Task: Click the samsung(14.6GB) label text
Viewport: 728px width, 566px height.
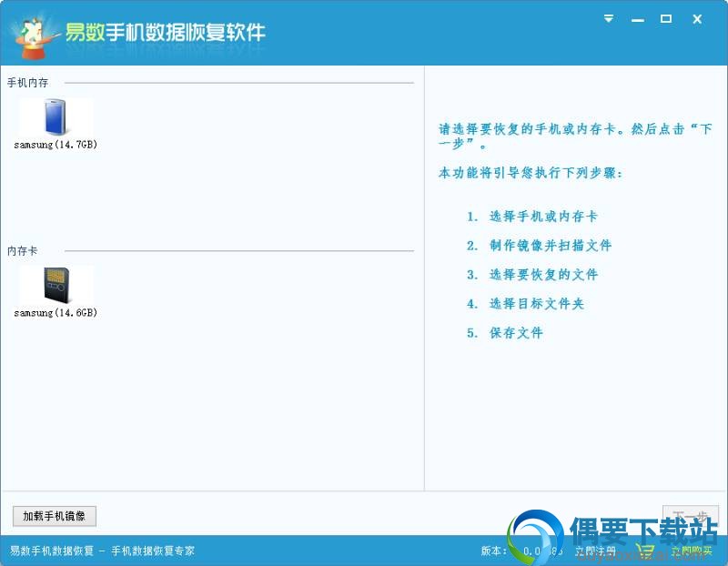Action: (x=56, y=312)
